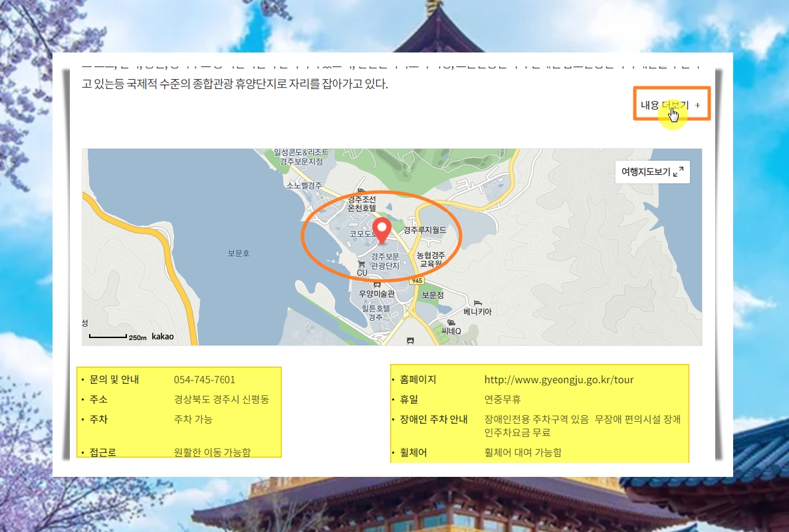This screenshot has height=532, width=789.
Task: Open homepage link www.gyeongju.go.kr/tour
Action: [x=558, y=380]
